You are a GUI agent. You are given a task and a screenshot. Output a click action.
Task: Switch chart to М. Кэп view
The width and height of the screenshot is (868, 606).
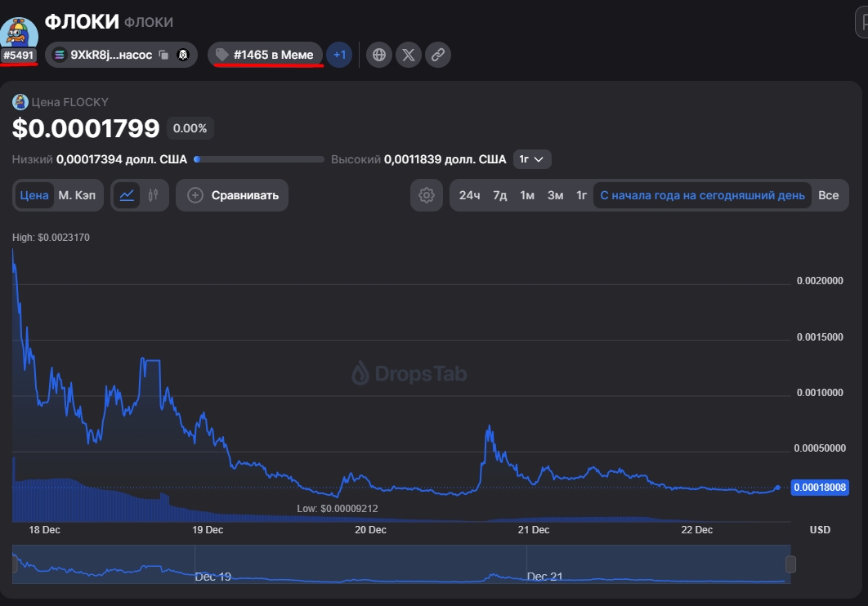pyautogui.click(x=77, y=195)
